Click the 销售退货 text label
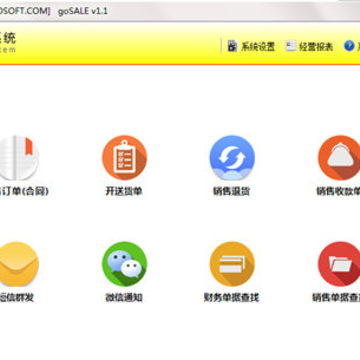This screenshot has height=360, width=360. [232, 191]
